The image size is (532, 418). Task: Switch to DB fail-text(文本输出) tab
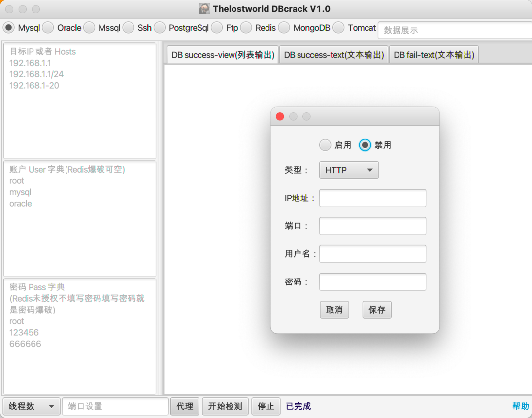(x=434, y=55)
